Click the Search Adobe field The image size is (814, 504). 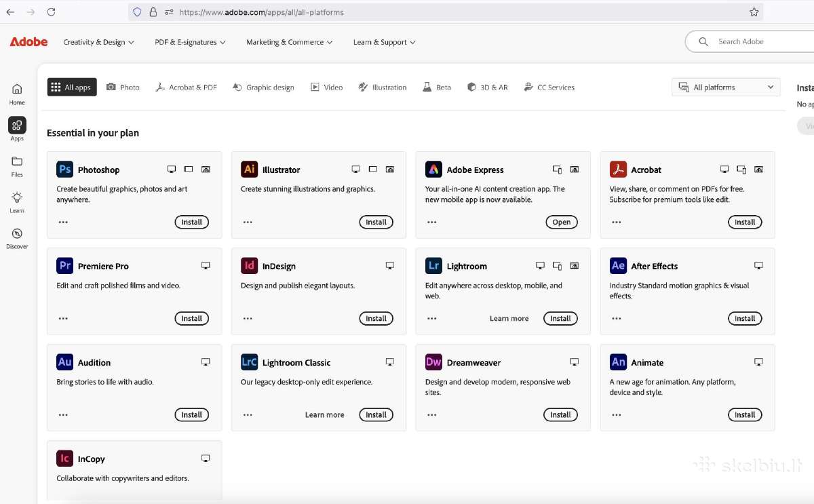750,41
